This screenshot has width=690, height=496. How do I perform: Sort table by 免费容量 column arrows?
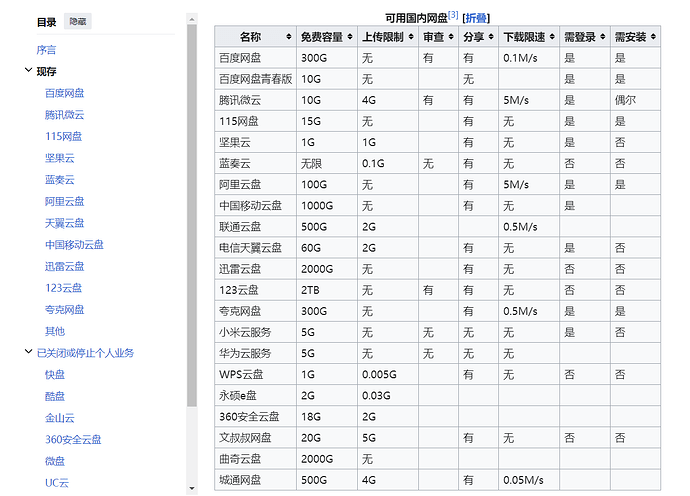tap(350, 37)
